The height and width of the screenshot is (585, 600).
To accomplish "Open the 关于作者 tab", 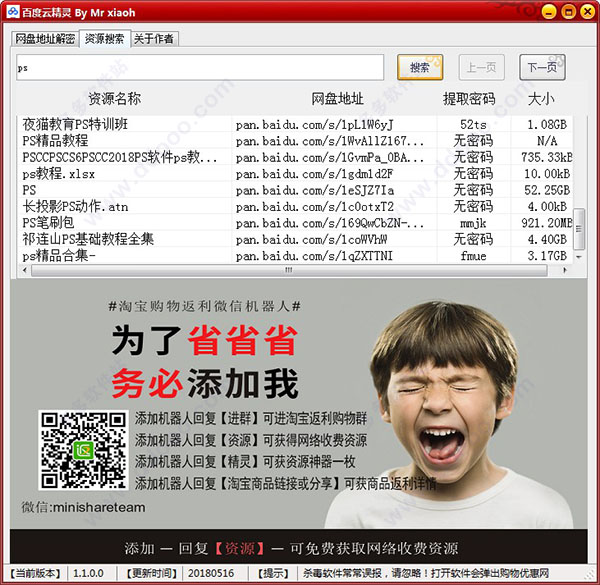I will [154, 39].
